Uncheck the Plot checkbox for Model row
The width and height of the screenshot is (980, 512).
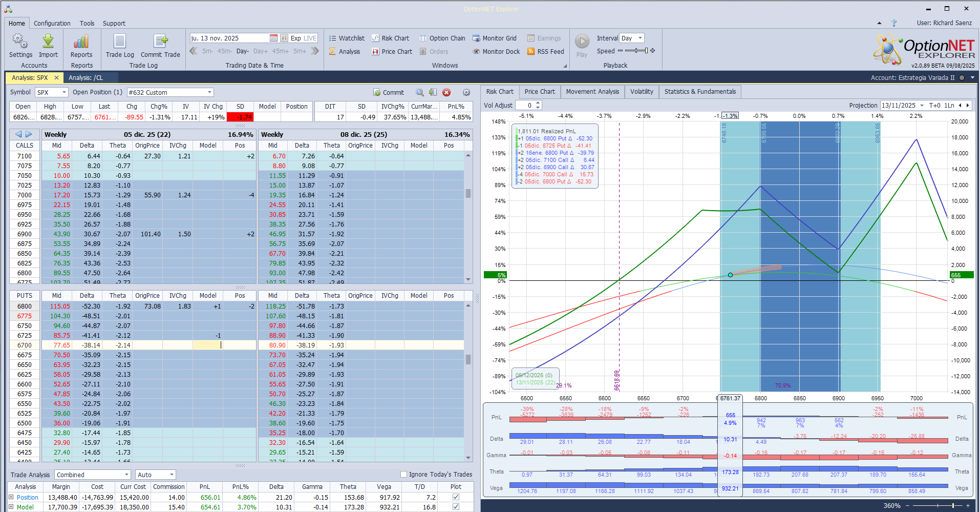(456, 507)
